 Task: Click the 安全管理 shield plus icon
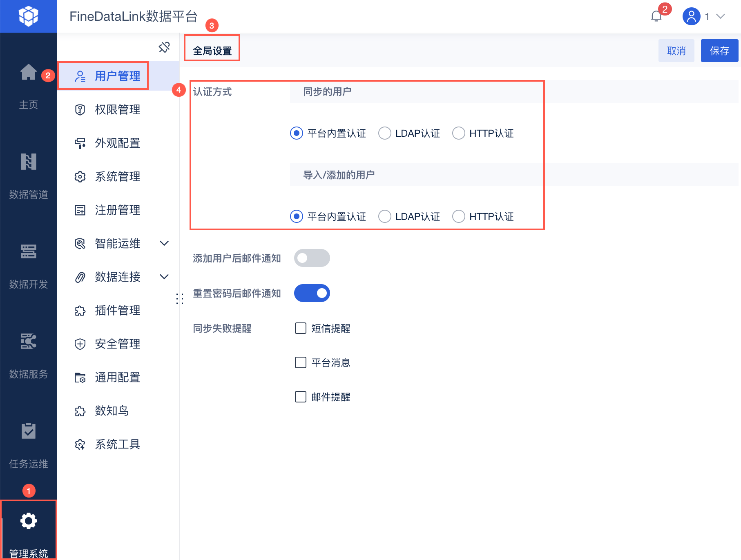pyautogui.click(x=80, y=344)
